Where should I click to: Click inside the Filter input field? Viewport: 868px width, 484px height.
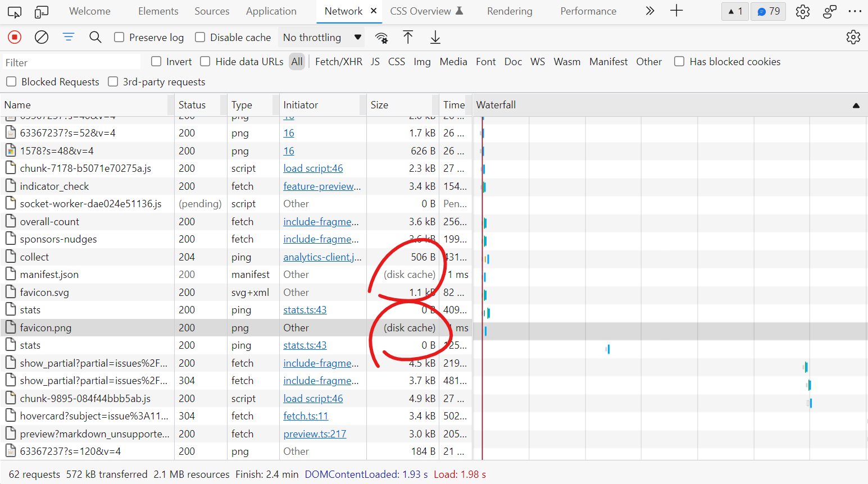click(70, 62)
